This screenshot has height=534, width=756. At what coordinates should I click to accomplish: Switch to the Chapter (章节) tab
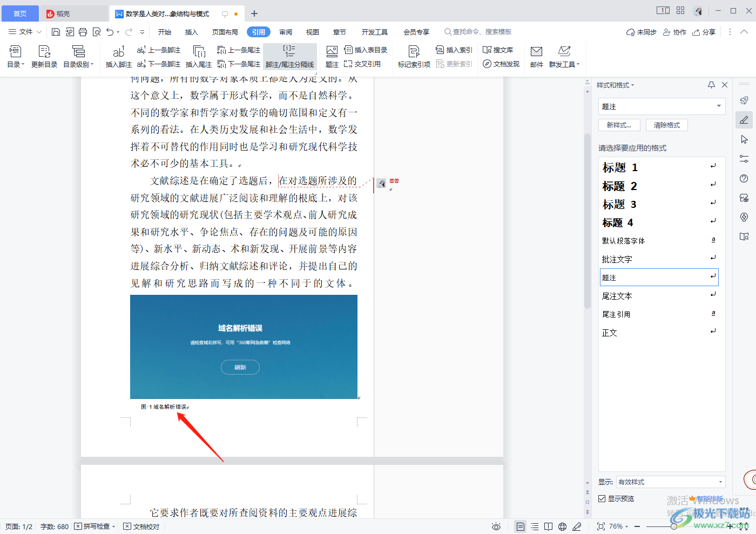click(340, 32)
